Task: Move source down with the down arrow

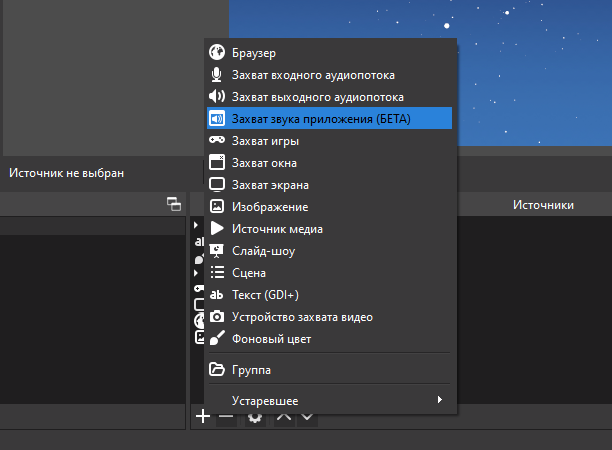Action: point(307,418)
